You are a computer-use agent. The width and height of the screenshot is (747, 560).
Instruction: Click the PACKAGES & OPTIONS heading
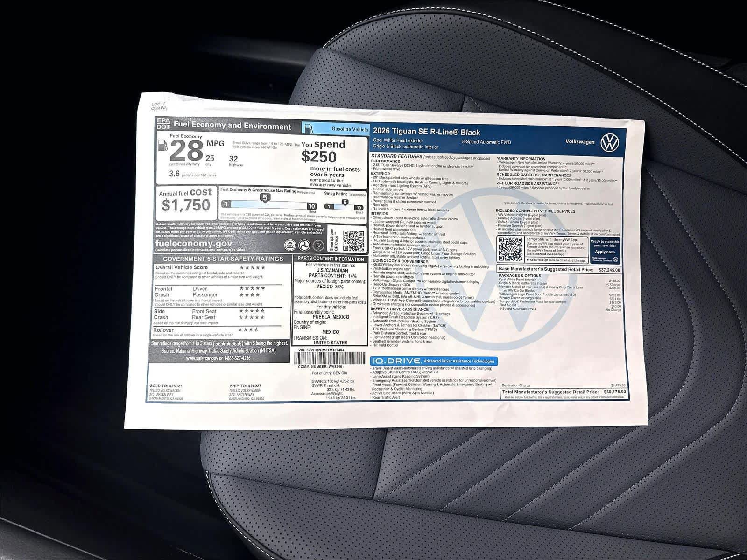(520, 276)
